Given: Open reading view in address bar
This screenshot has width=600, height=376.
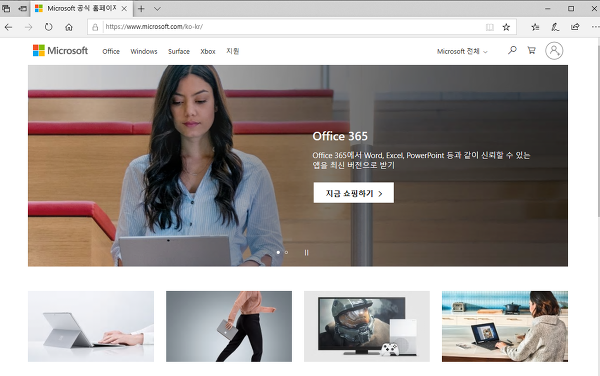Looking at the screenshot, I should 489,27.
